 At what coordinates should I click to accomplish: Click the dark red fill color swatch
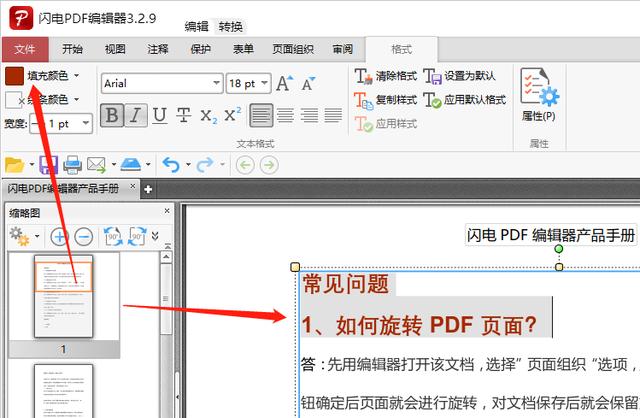point(15,76)
